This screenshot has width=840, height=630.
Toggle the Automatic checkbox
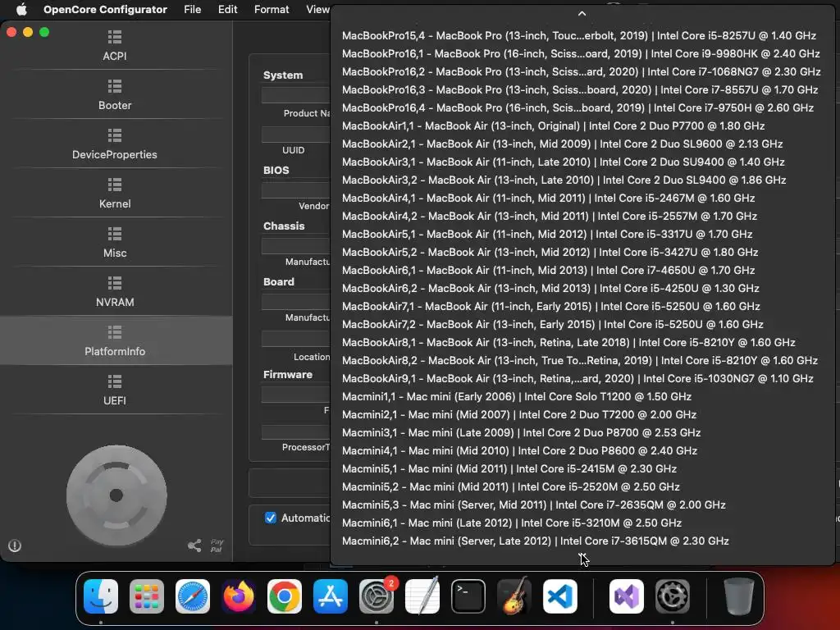tap(271, 518)
